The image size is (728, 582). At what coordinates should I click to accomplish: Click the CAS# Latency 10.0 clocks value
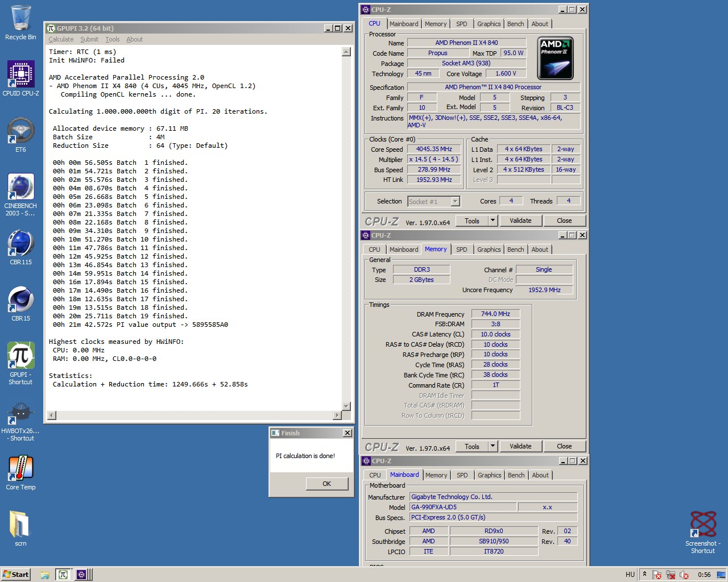(495, 334)
